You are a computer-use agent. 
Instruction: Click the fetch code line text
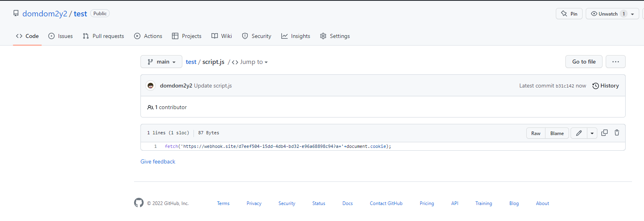278,146
